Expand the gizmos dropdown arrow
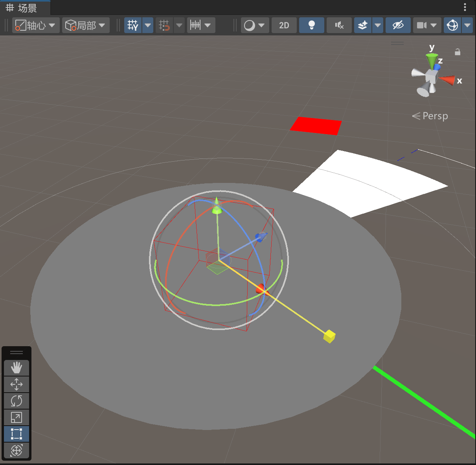The width and height of the screenshot is (476, 465). 467,26
